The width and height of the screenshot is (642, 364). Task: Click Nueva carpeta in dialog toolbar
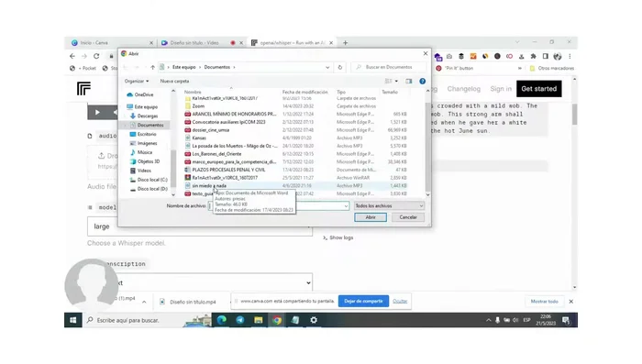click(174, 81)
